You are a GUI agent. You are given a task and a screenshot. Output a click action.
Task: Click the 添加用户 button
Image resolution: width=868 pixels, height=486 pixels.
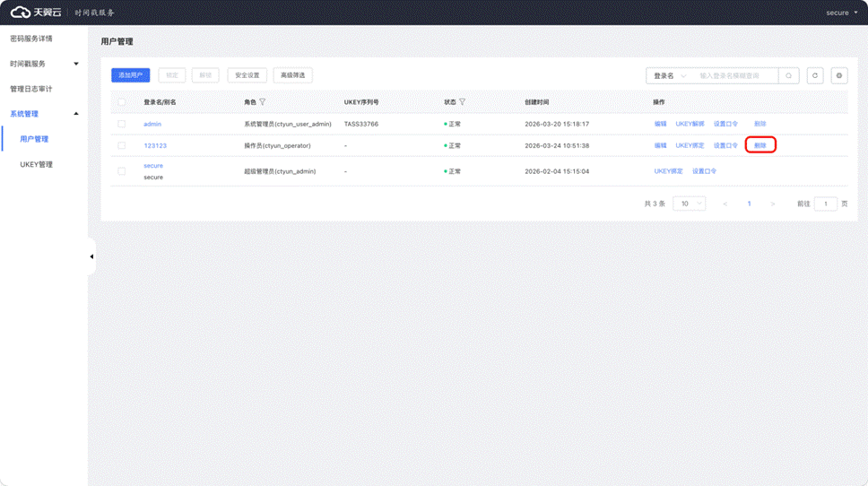(130, 75)
